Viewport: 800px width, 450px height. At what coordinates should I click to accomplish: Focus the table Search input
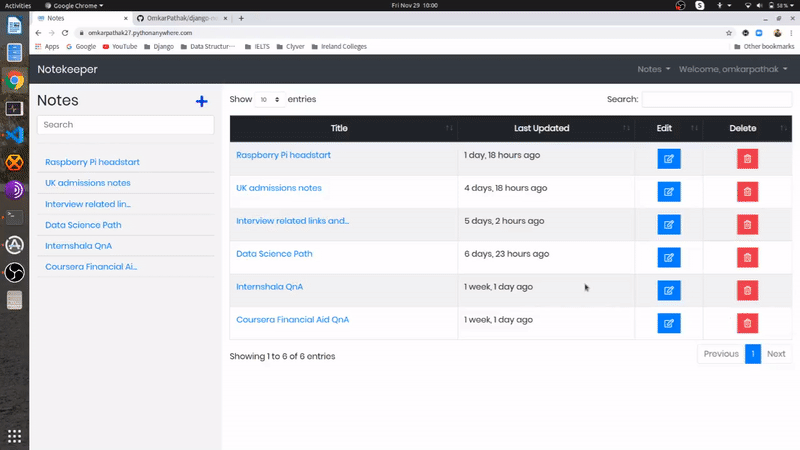tap(717, 99)
